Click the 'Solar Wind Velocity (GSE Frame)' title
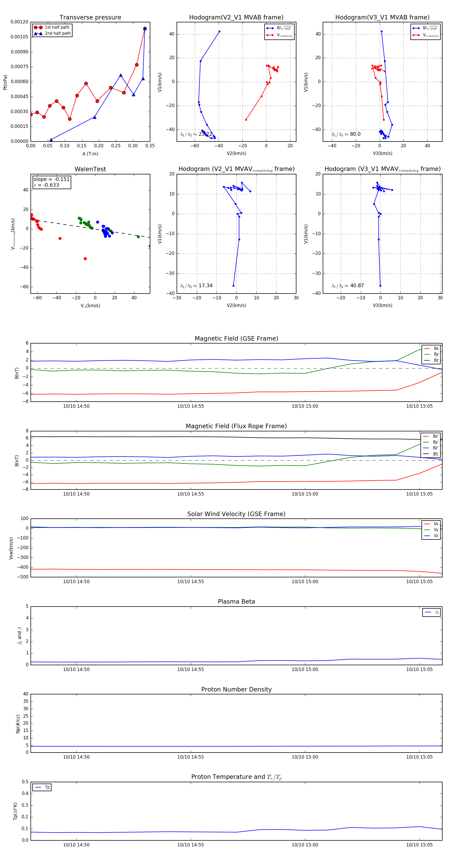The image size is (473, 868). pyautogui.click(x=236, y=514)
